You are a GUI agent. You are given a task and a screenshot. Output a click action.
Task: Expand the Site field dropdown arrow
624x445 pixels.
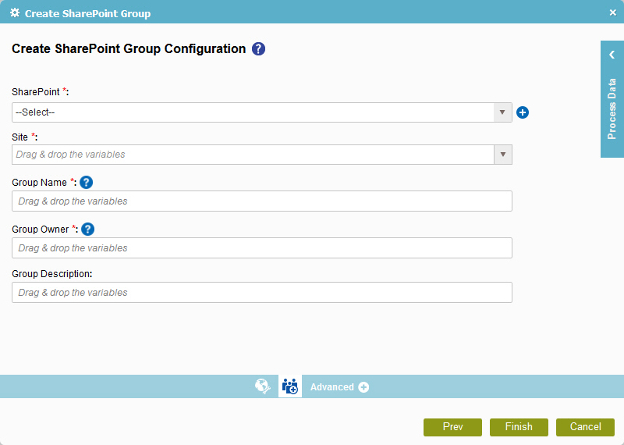pyautogui.click(x=503, y=154)
